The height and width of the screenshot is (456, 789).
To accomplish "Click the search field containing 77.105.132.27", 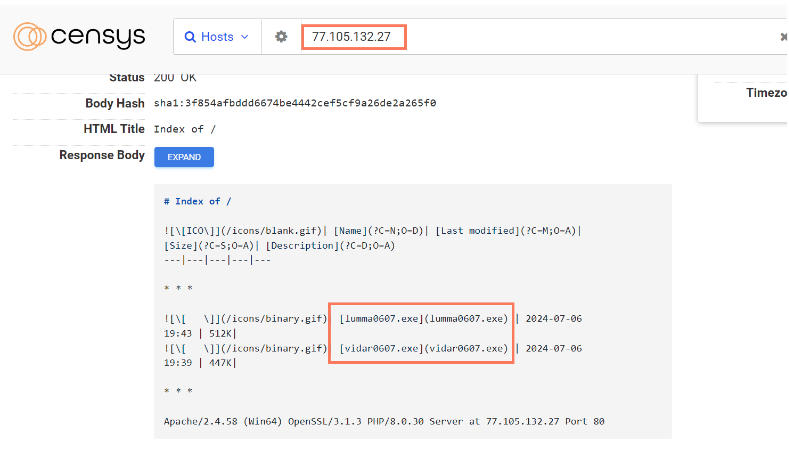I will [x=540, y=37].
